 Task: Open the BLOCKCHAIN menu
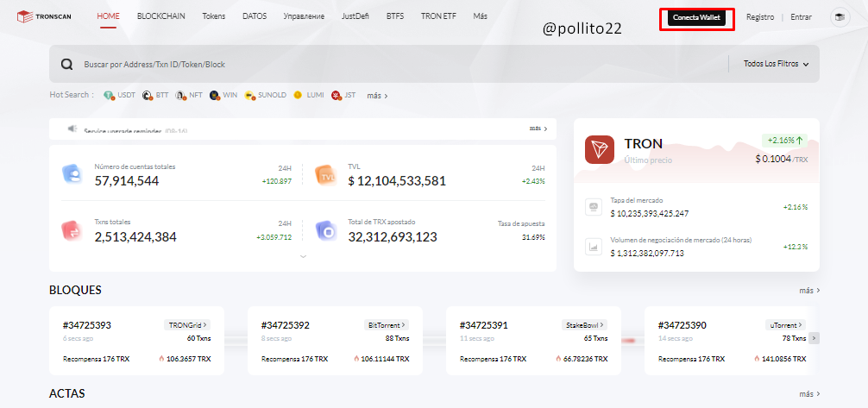161,16
